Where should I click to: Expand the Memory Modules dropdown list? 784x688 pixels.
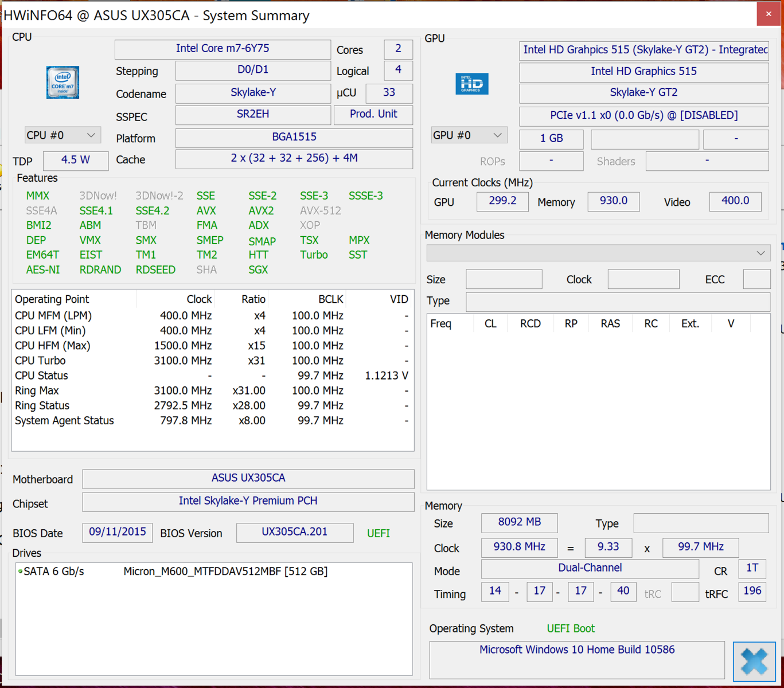598,253
